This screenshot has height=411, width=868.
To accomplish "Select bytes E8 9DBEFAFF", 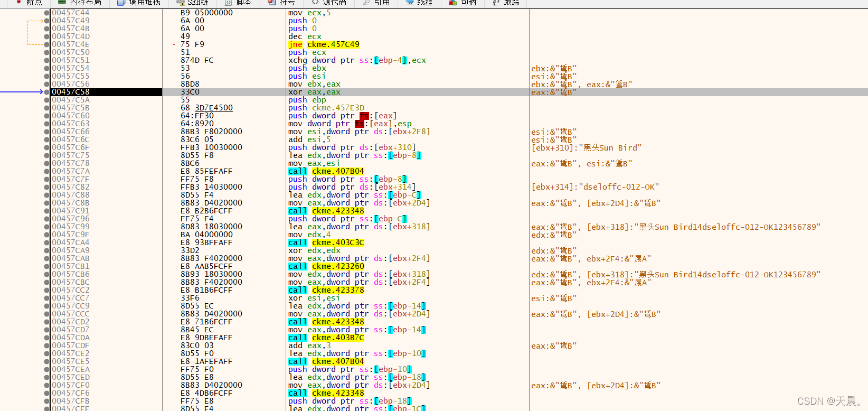I will tap(206, 338).
